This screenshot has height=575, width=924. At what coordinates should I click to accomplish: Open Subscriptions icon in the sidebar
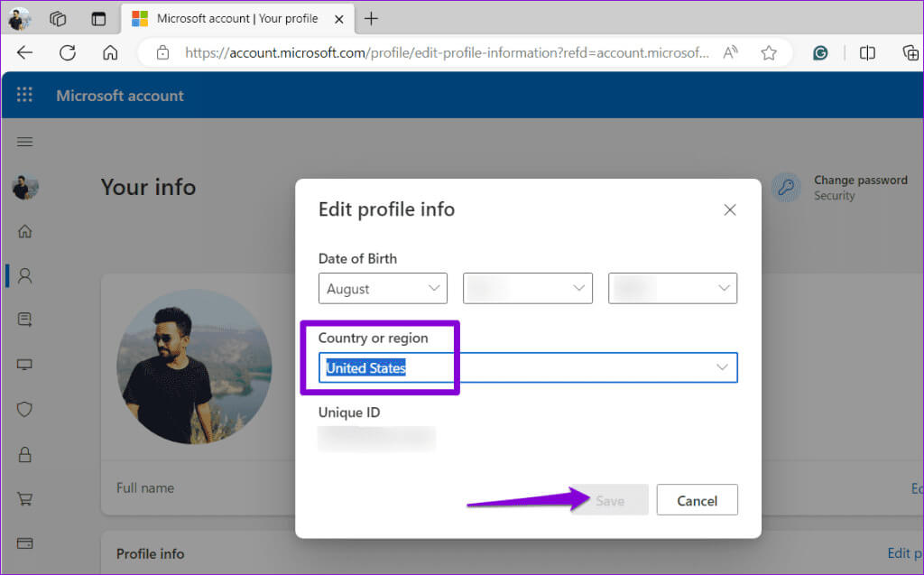click(x=24, y=320)
